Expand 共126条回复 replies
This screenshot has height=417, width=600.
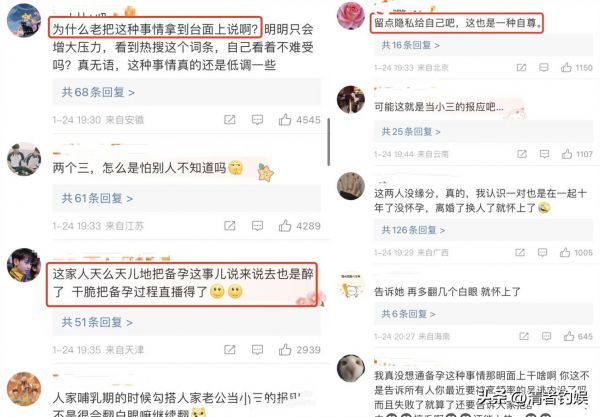[413, 230]
